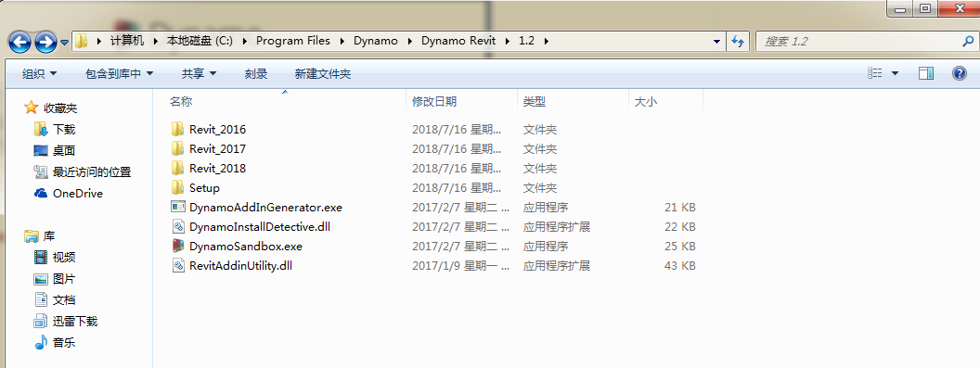Click the Back navigation arrow

click(x=19, y=42)
